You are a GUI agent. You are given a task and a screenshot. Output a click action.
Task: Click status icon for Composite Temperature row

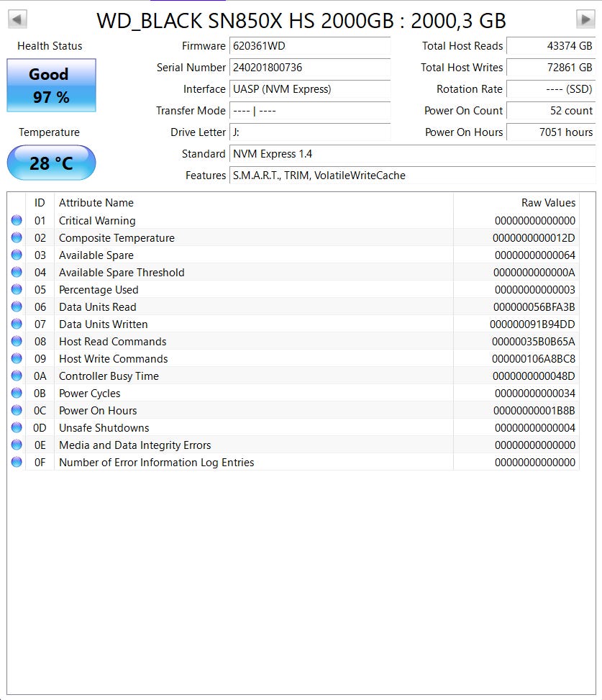(17, 237)
